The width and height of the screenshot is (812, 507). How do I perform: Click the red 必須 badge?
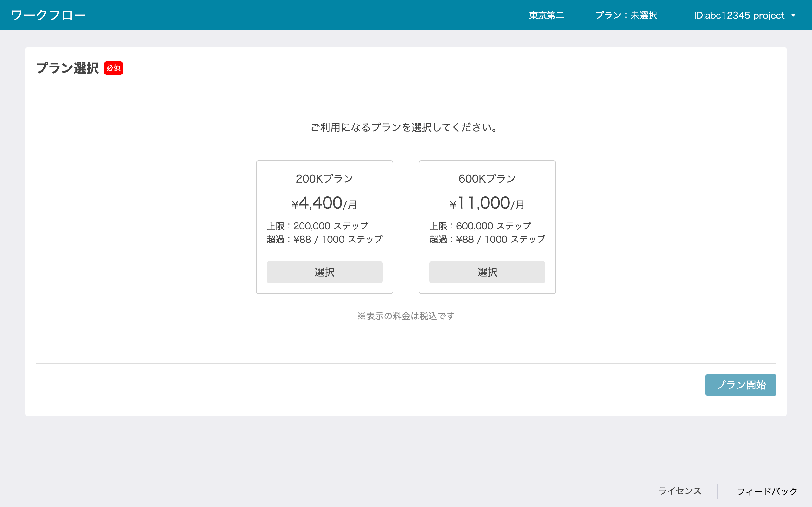114,68
